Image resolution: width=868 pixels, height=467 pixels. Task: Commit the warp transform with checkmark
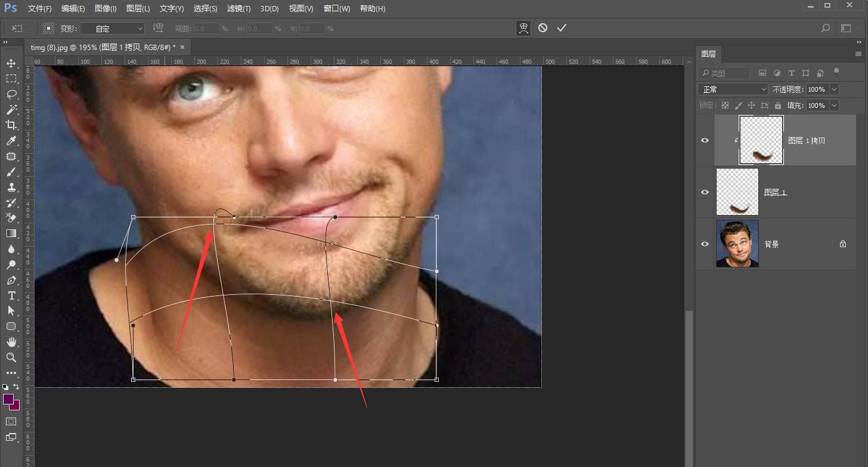pyautogui.click(x=562, y=28)
